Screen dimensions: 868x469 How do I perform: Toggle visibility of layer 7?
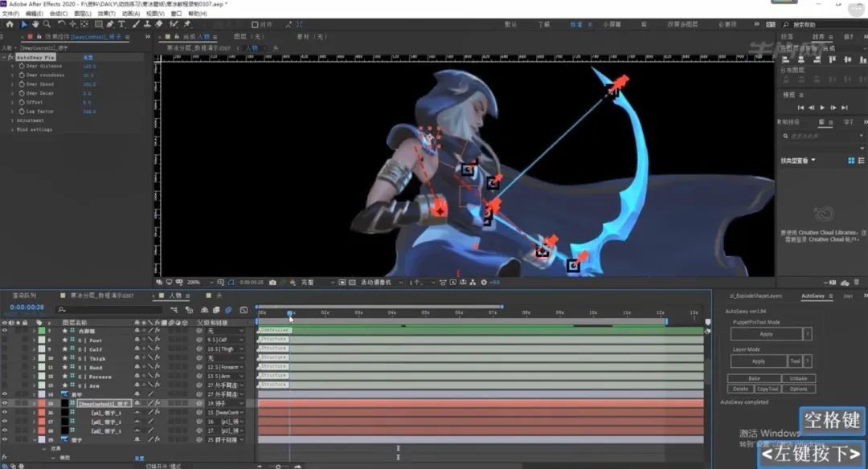(x=5, y=330)
